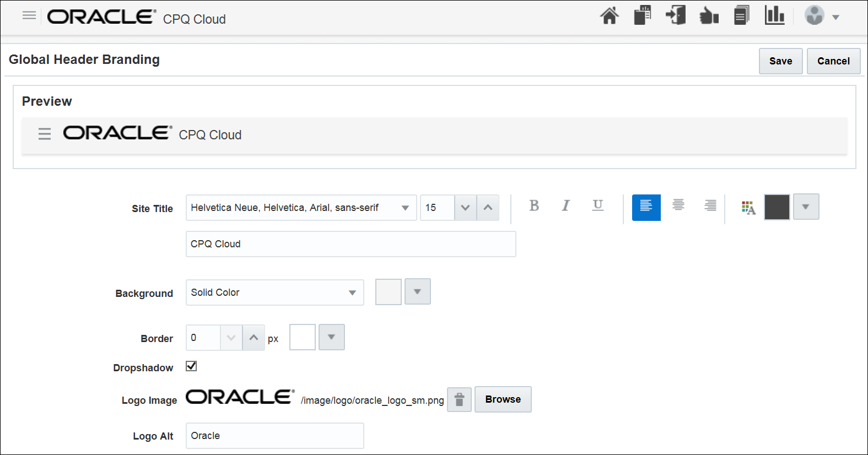Click the door-with-arrow login icon
Image resolution: width=868 pixels, height=455 pixels.
coord(676,15)
